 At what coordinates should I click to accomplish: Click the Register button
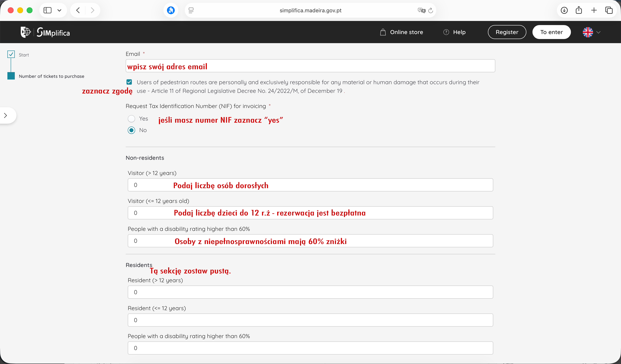coord(507,32)
